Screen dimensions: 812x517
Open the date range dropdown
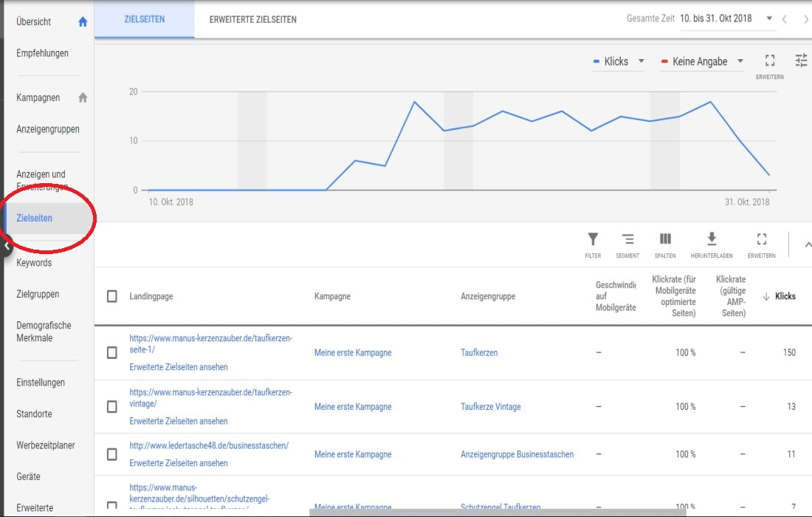[x=728, y=18]
